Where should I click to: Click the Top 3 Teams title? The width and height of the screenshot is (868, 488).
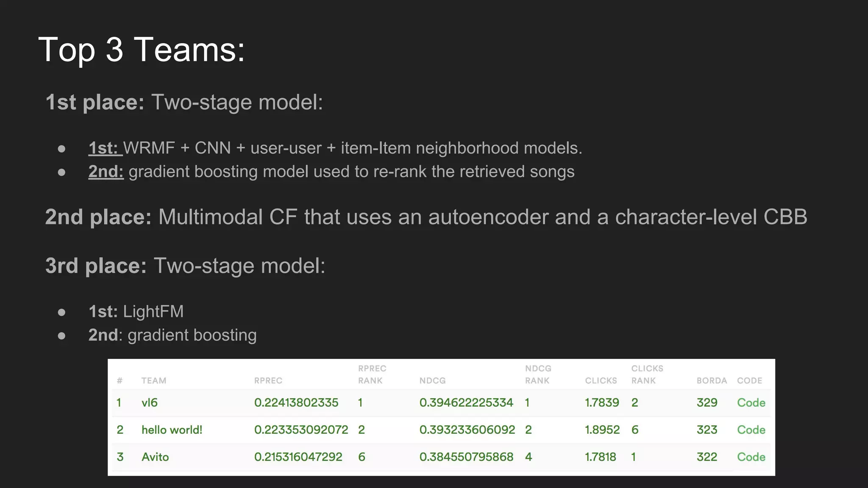click(142, 50)
